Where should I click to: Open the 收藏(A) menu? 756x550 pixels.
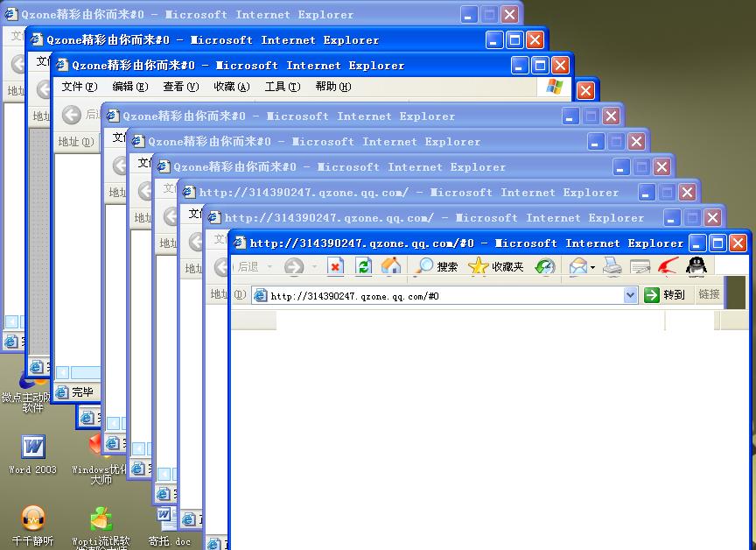coord(232,87)
